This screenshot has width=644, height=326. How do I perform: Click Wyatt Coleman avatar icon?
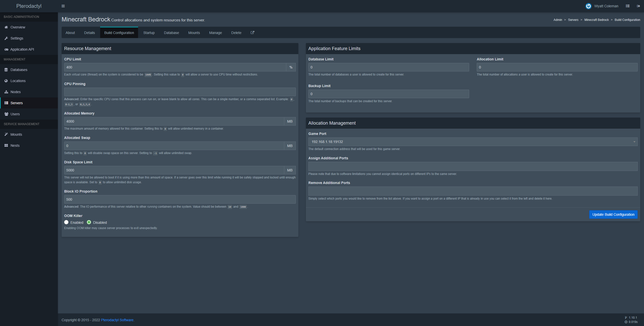tap(588, 6)
